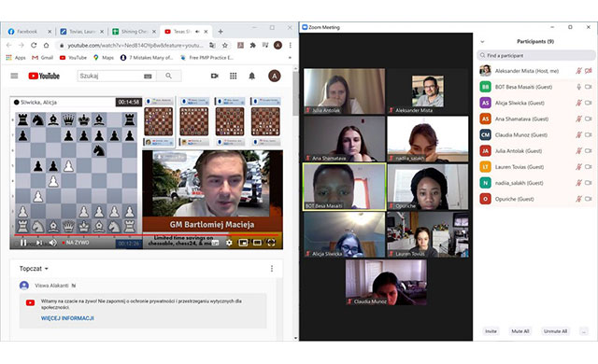Click the YouTube notifications bell
598x364 pixels.
point(251,76)
